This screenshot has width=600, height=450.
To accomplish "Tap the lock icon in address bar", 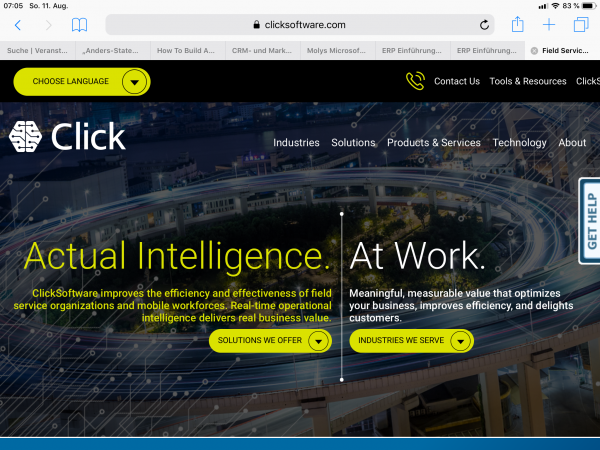I will [257, 24].
